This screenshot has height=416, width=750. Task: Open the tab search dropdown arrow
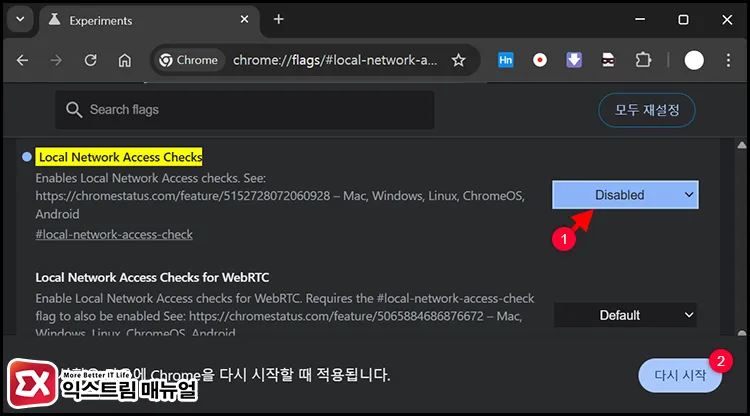[x=20, y=20]
